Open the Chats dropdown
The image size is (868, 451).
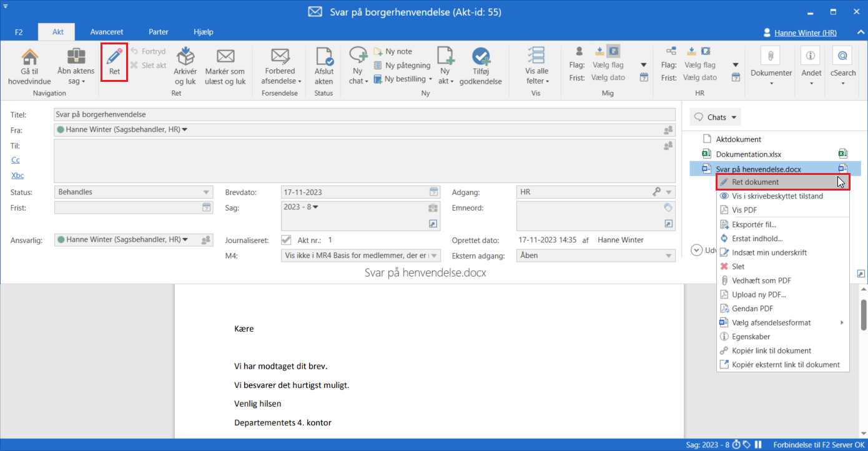[x=716, y=117]
